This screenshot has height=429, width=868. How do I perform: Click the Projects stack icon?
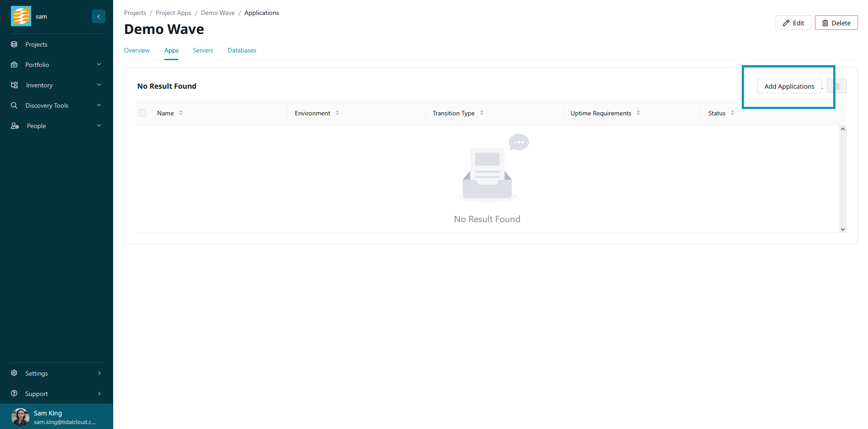tap(14, 44)
